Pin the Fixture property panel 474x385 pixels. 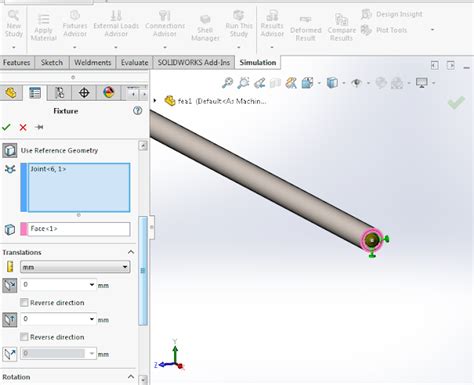[x=39, y=127]
